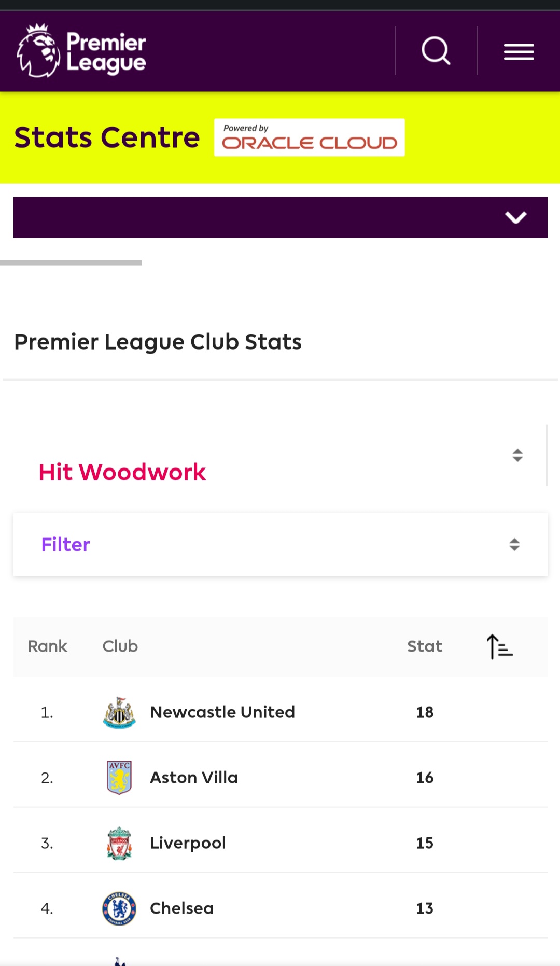Select the Chelsea row name
560x966 pixels.
tap(181, 908)
